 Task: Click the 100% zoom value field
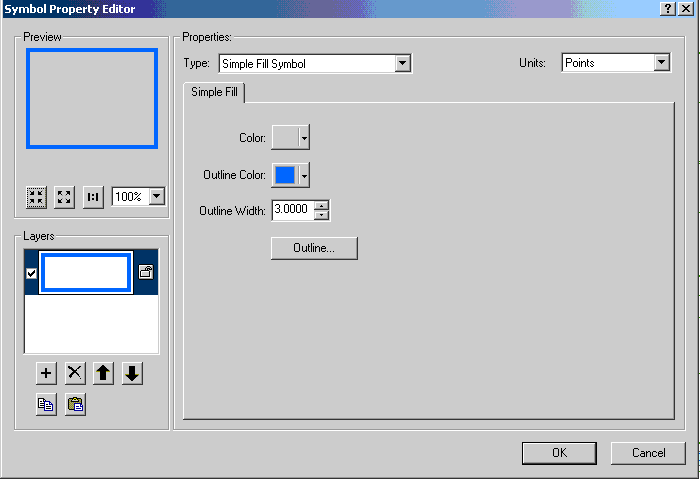click(130, 196)
